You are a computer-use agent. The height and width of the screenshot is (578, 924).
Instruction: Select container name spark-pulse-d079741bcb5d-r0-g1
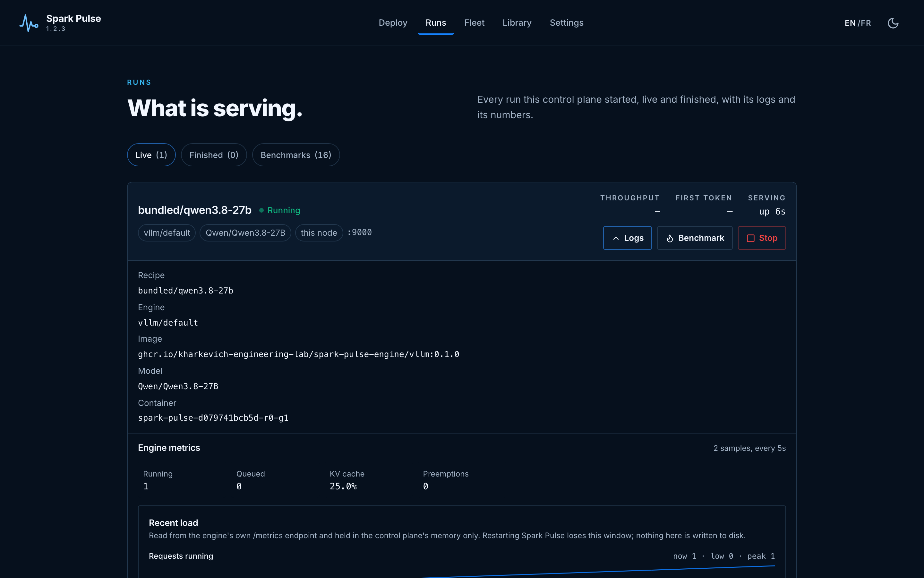click(213, 418)
